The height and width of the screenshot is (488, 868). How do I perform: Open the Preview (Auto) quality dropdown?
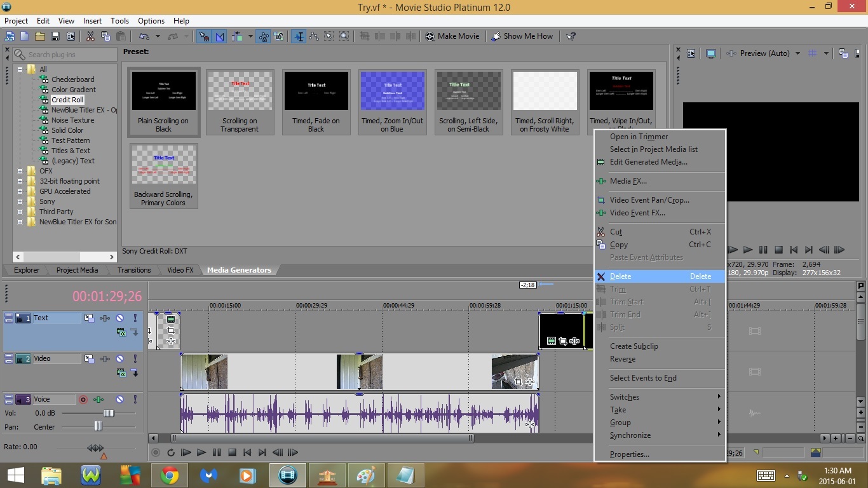(797, 53)
